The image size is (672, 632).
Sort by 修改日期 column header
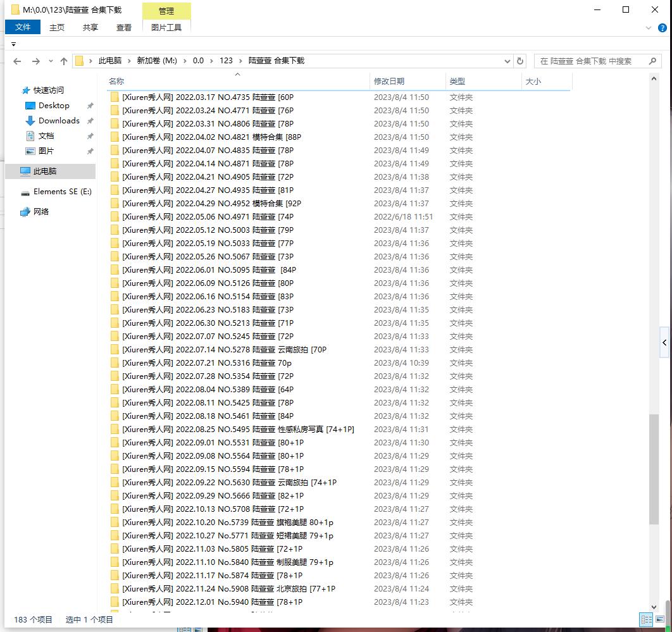pyautogui.click(x=408, y=82)
